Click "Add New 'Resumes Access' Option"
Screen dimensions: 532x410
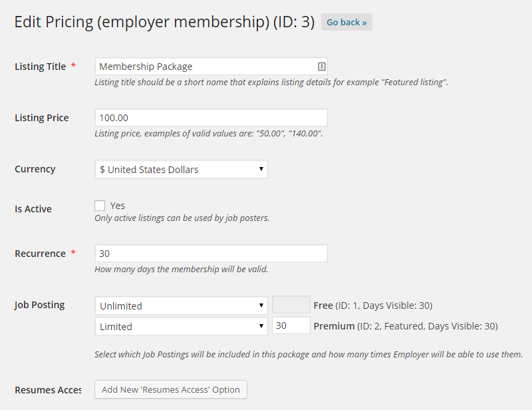pos(170,389)
